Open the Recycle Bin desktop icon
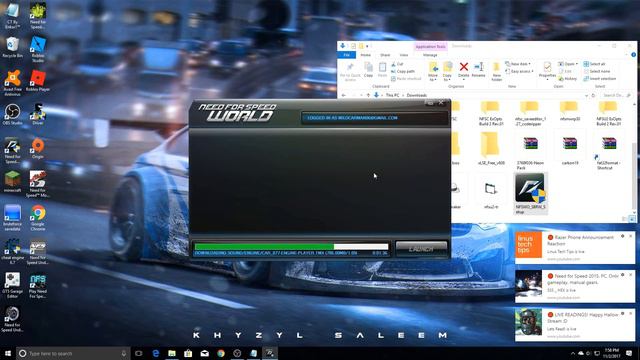This screenshot has height=360, width=640. (13, 47)
